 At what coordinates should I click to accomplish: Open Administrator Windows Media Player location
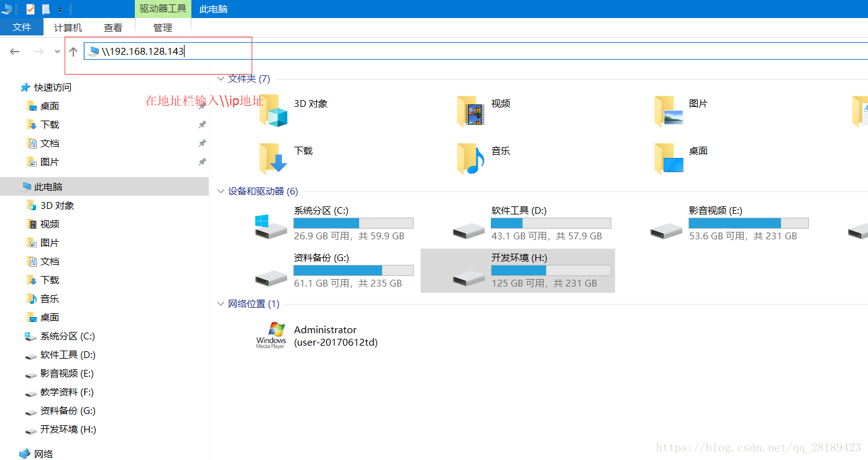pyautogui.click(x=272, y=336)
